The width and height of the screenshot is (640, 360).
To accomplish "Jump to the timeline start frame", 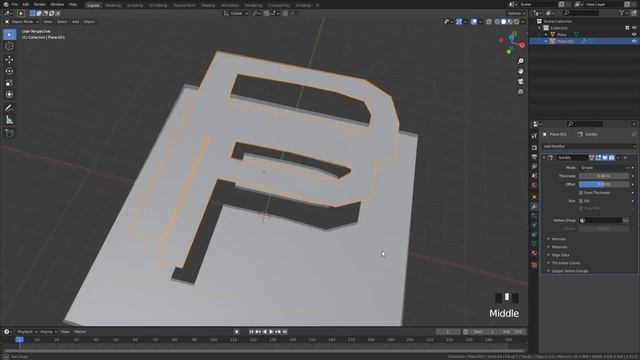I will coord(251,332).
